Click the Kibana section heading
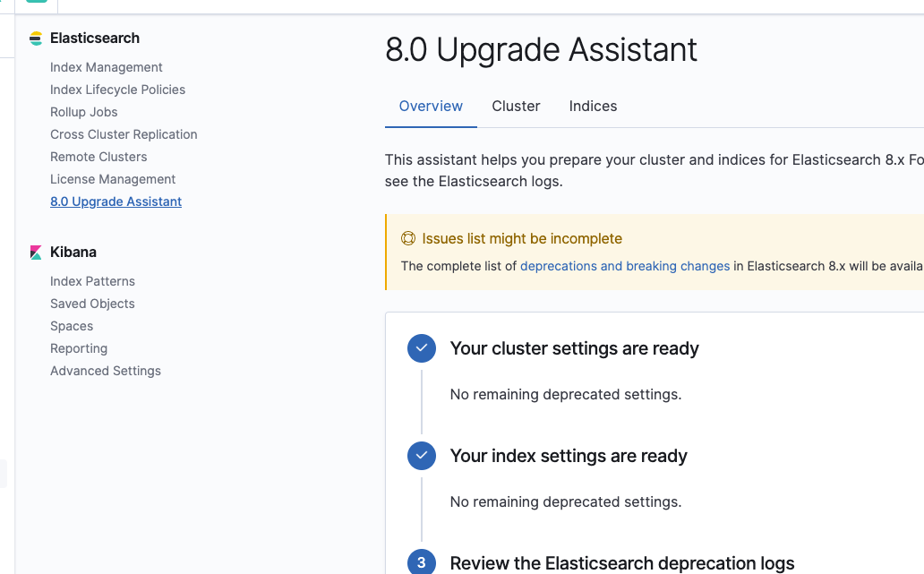The height and width of the screenshot is (574, 924). 73,253
